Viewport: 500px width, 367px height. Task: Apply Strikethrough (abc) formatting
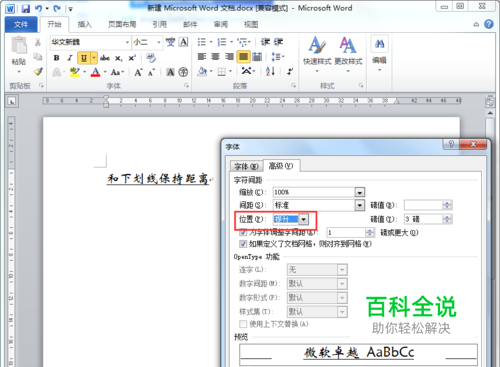(105, 58)
